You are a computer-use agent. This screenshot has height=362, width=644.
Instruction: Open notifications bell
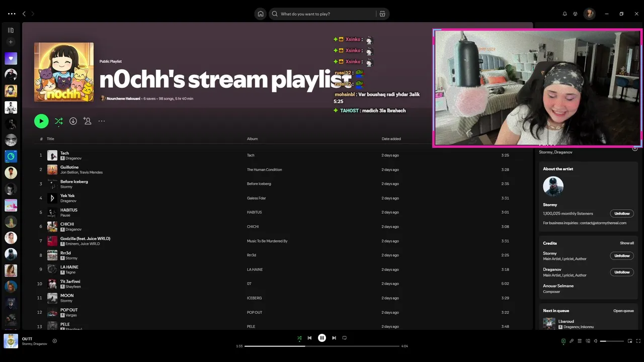click(x=565, y=14)
